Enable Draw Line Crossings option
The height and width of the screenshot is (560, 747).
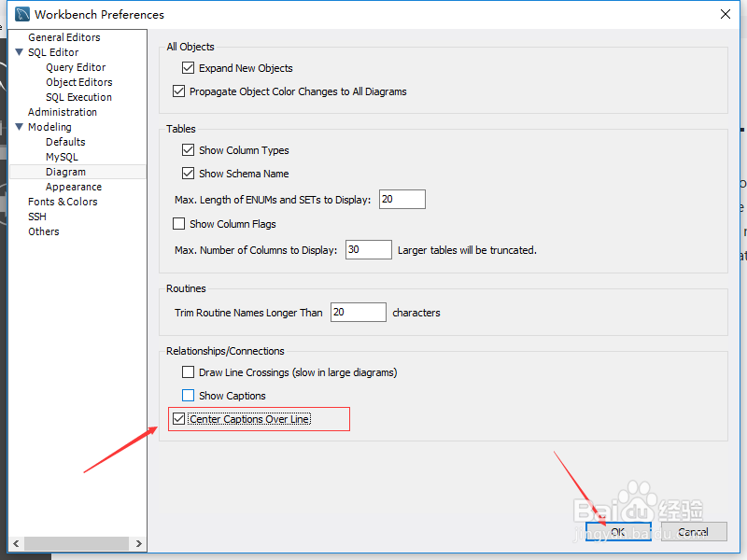(189, 371)
